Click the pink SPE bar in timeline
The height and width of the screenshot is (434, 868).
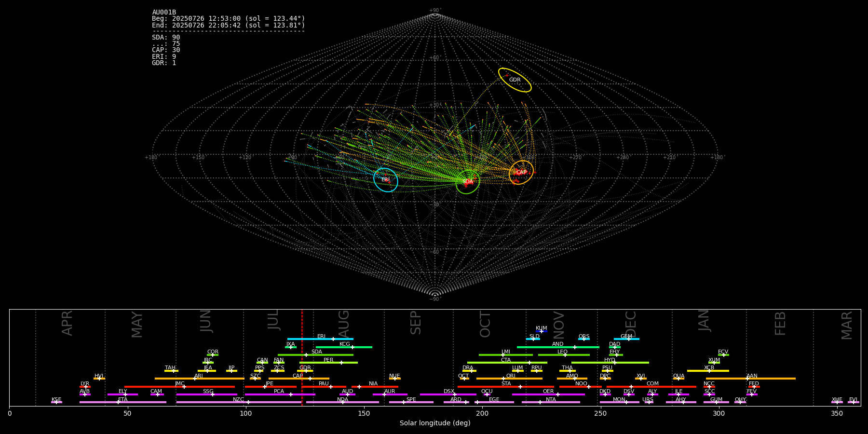[411, 402]
